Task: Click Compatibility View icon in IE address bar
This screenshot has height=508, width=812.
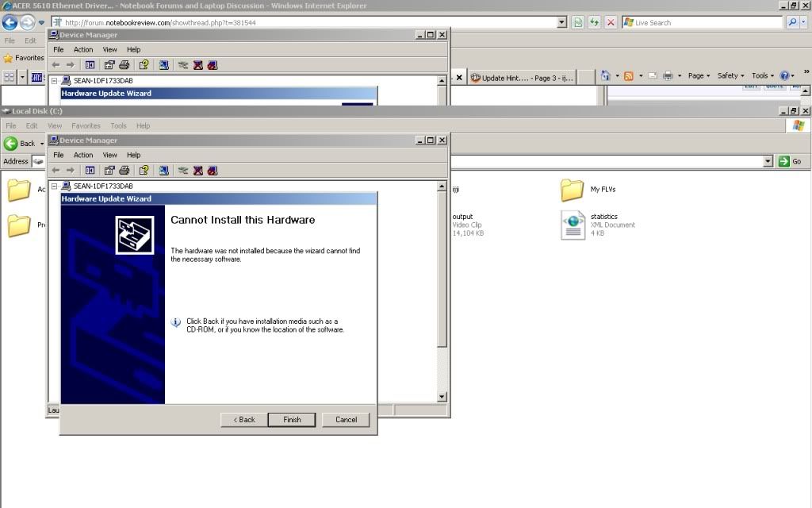Action: point(578,22)
